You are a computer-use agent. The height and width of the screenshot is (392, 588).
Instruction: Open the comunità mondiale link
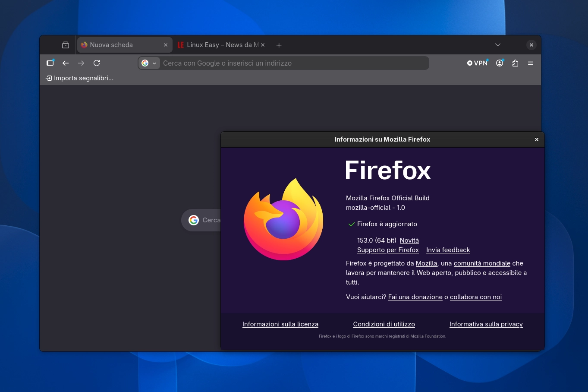(x=482, y=263)
